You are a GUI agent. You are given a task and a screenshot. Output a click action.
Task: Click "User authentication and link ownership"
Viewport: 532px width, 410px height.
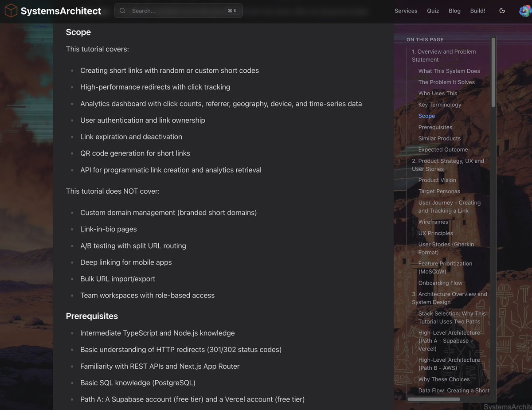tap(143, 120)
